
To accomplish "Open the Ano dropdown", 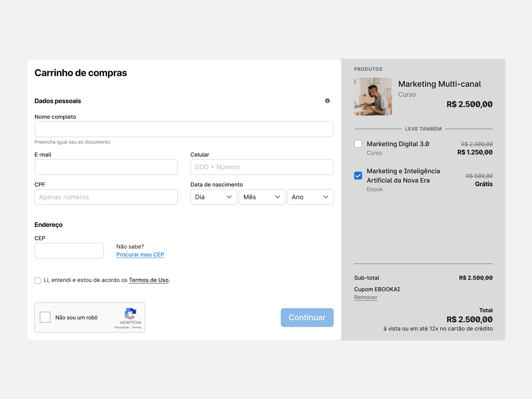I will pyautogui.click(x=310, y=197).
